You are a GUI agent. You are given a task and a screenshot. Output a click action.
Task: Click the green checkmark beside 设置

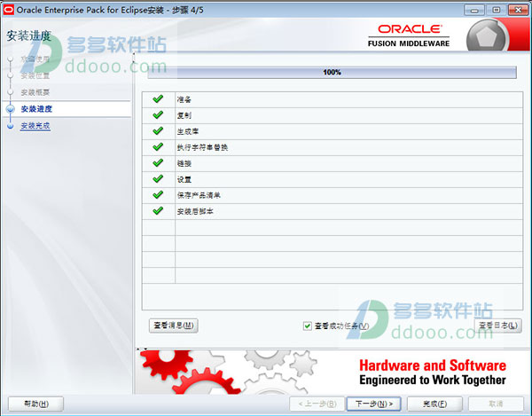(158, 179)
